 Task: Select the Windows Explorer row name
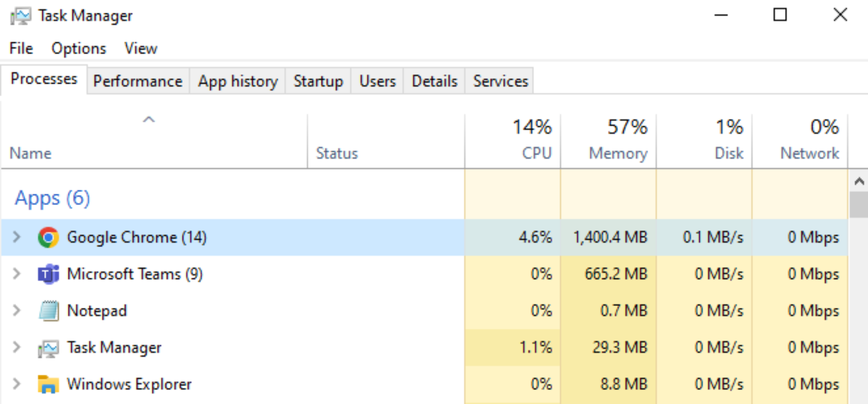click(x=129, y=384)
